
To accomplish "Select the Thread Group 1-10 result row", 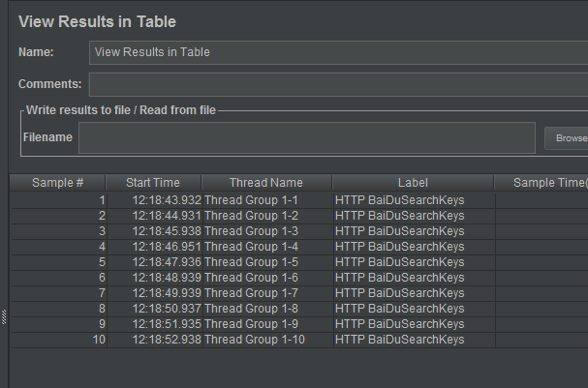I will coord(299,340).
